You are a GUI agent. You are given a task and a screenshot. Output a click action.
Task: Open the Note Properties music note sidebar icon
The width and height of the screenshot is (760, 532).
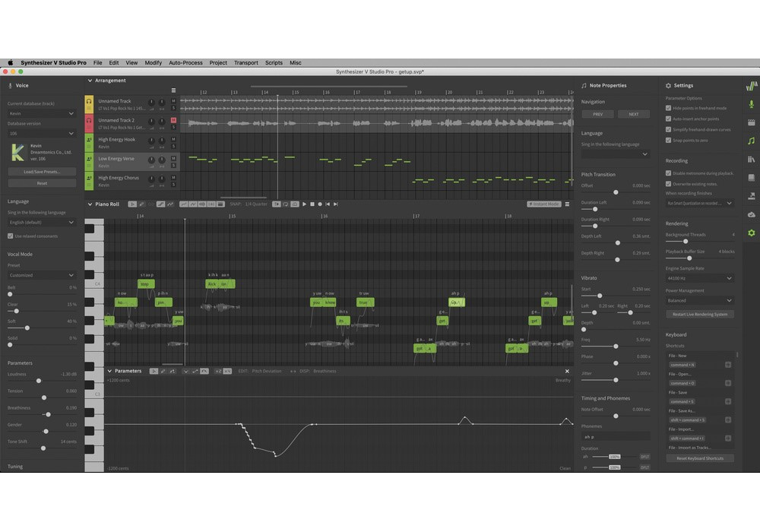[752, 141]
